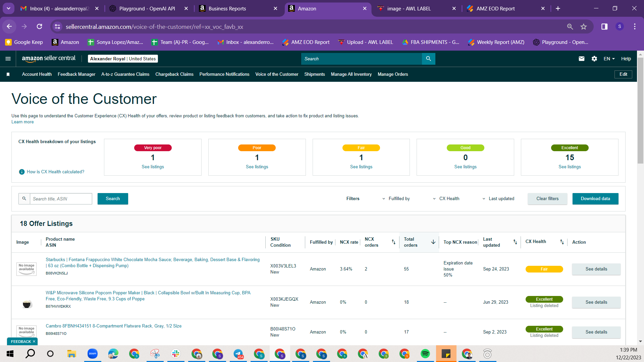Click Clear filters button

(x=547, y=199)
